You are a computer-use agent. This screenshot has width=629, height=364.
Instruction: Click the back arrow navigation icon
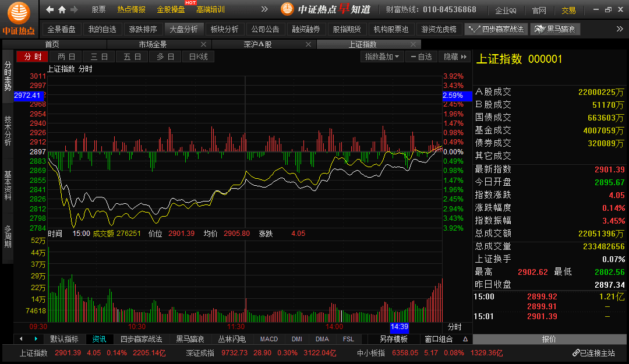(x=50, y=9)
